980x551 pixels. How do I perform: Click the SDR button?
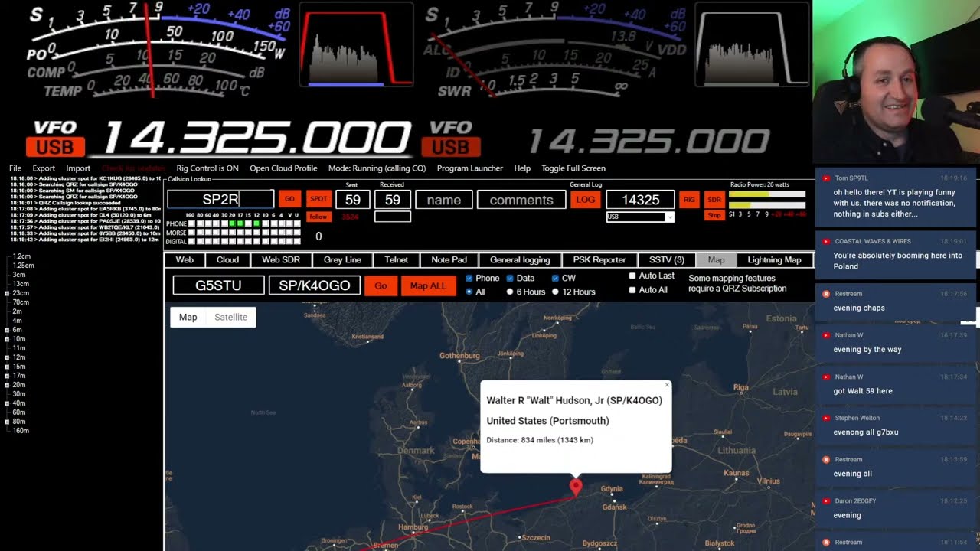point(714,200)
